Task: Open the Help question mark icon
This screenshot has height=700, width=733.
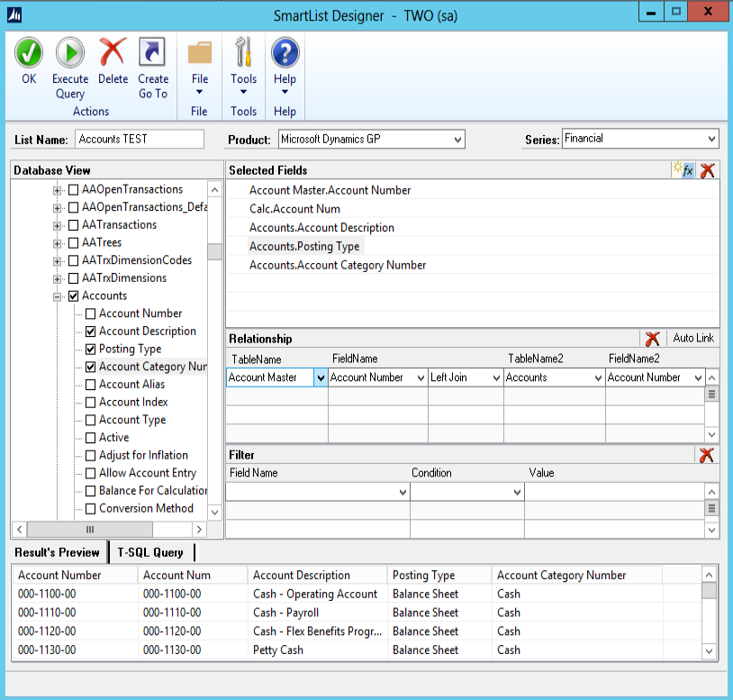Action: click(x=285, y=53)
